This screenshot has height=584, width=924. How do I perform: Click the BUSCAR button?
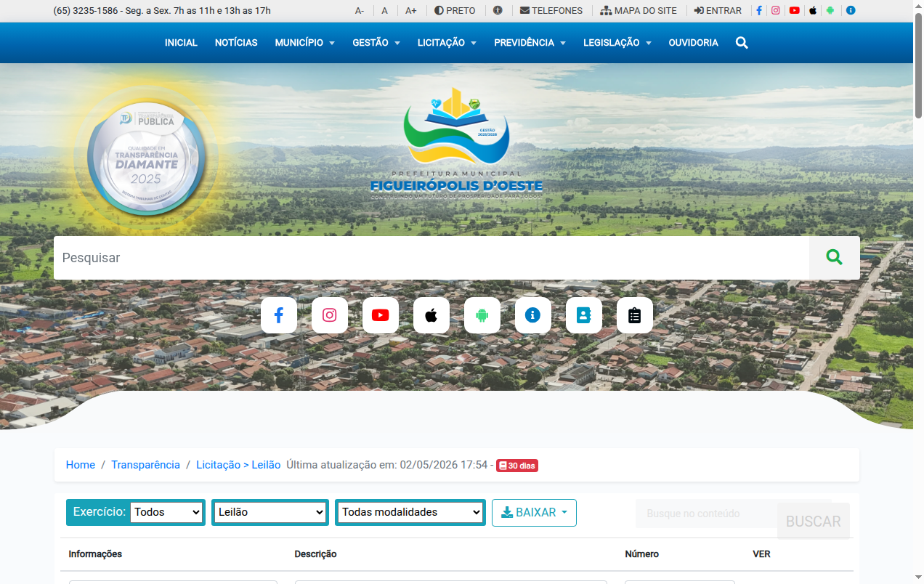point(814,522)
